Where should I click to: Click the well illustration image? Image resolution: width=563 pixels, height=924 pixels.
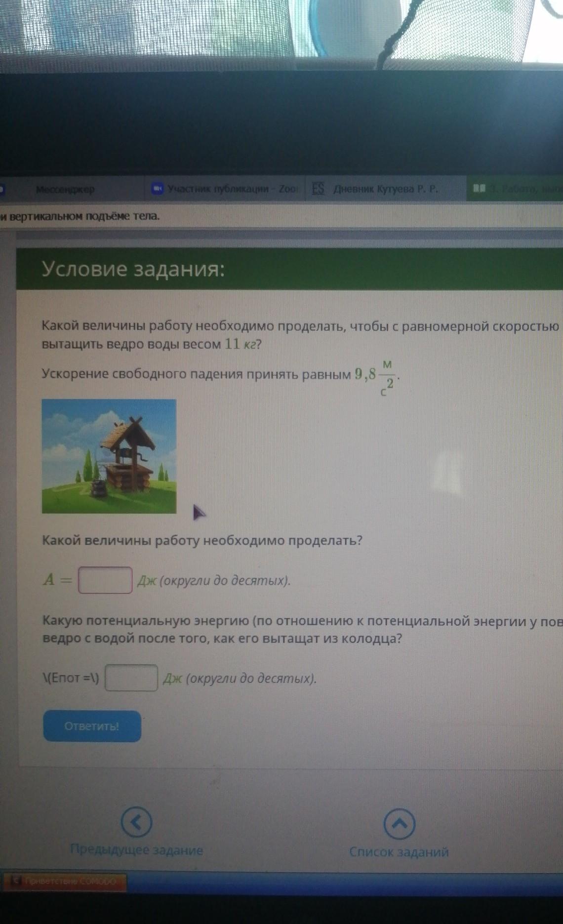click(109, 456)
